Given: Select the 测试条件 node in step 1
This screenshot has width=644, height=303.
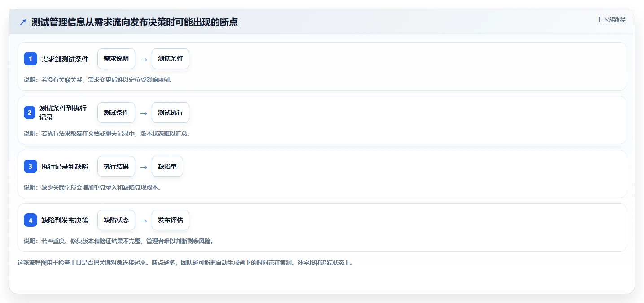Looking at the screenshot, I should tap(171, 59).
